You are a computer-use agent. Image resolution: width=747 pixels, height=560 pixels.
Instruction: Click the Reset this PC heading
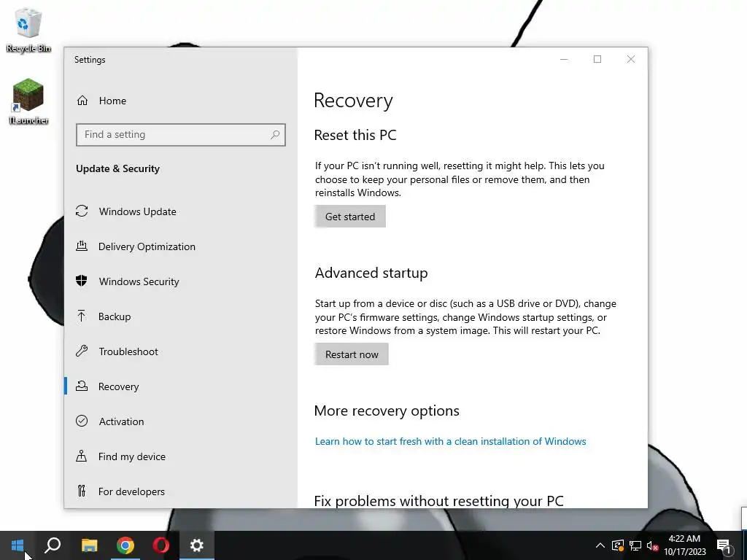pos(355,135)
